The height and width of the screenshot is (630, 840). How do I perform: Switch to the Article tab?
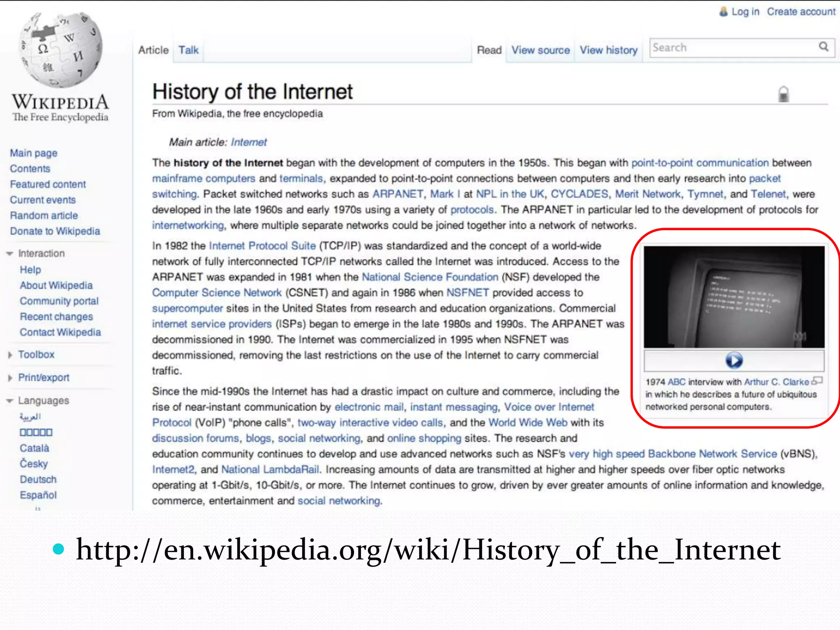pyautogui.click(x=153, y=50)
